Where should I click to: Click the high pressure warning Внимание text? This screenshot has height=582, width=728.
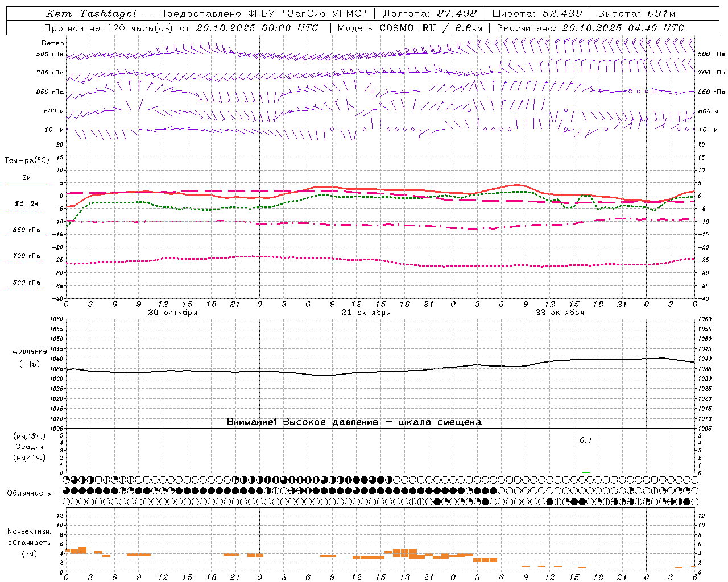(x=354, y=422)
